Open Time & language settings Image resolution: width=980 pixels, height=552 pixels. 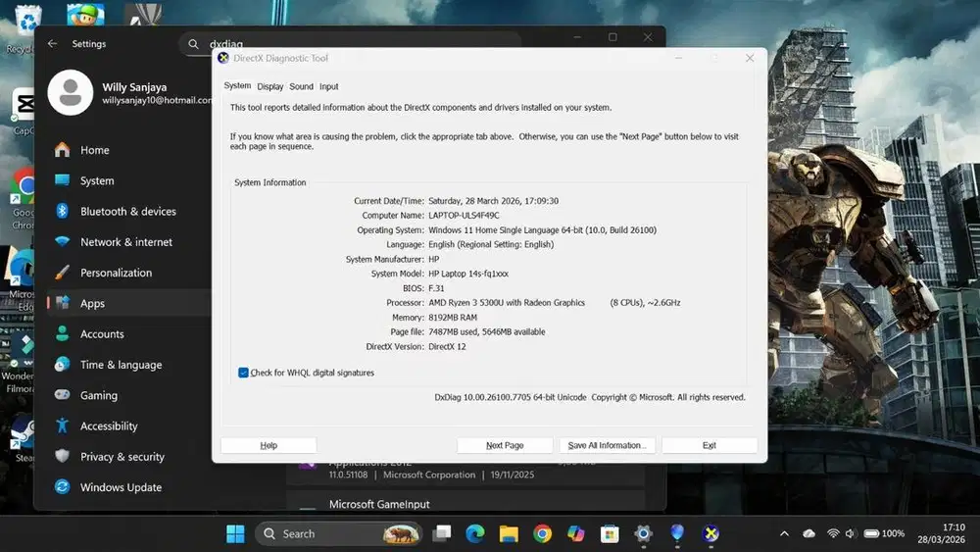coord(128,365)
